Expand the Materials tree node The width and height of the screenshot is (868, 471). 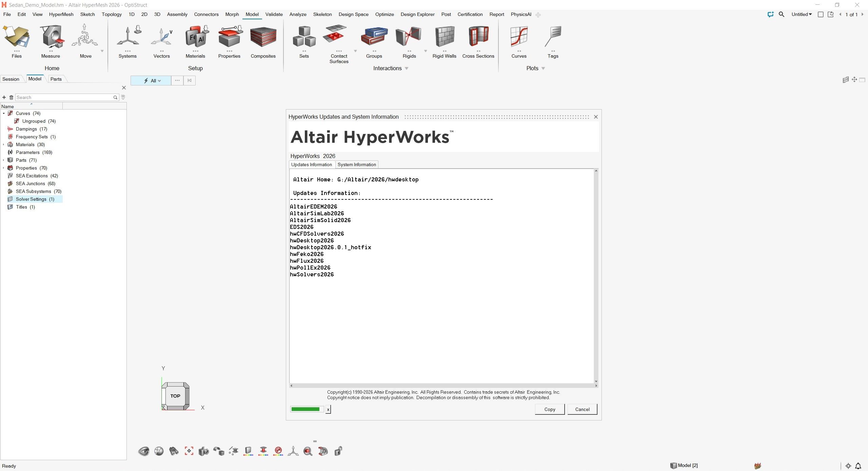(4, 144)
